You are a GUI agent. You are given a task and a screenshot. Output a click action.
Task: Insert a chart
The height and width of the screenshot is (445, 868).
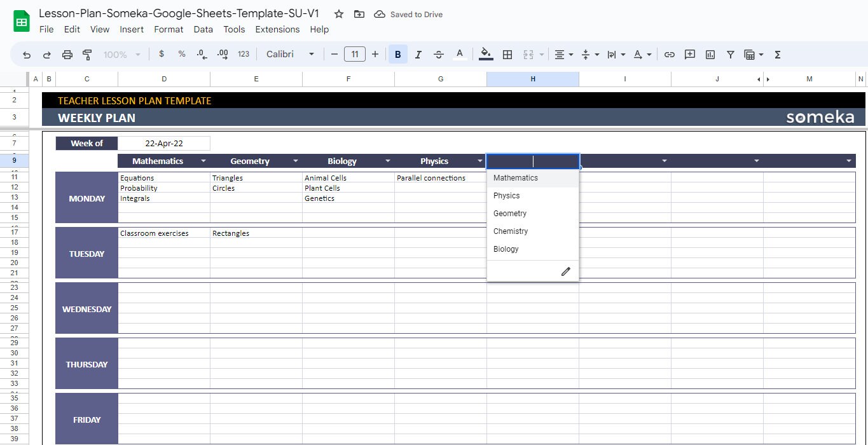click(x=710, y=54)
